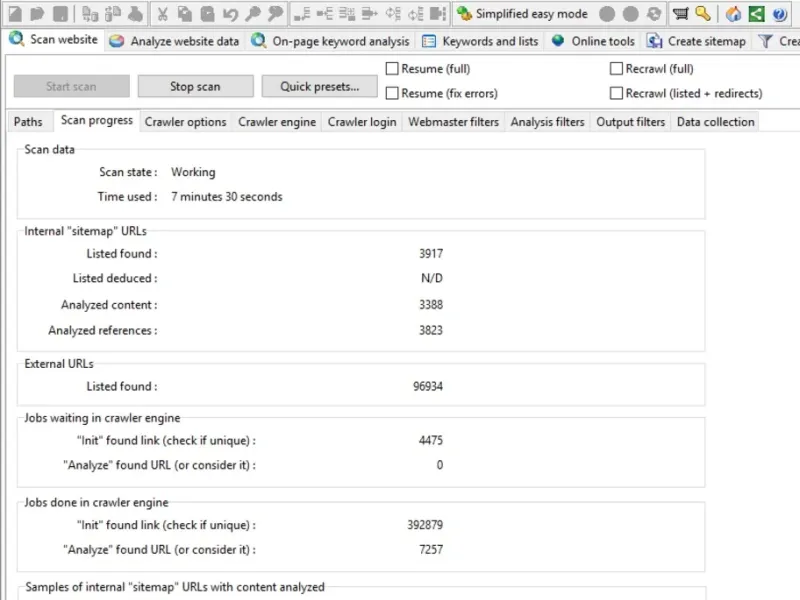
Task: Click the New project toolbar icon
Action: [15, 14]
